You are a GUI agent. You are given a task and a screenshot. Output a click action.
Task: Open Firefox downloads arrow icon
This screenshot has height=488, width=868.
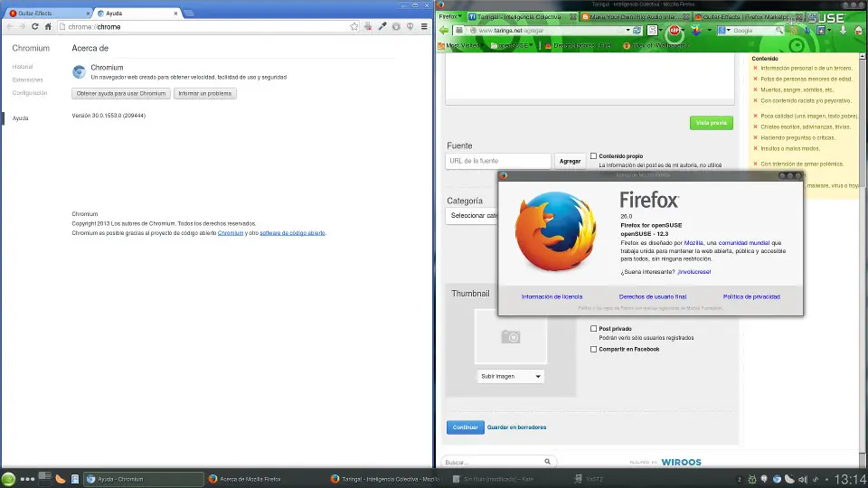click(x=843, y=31)
